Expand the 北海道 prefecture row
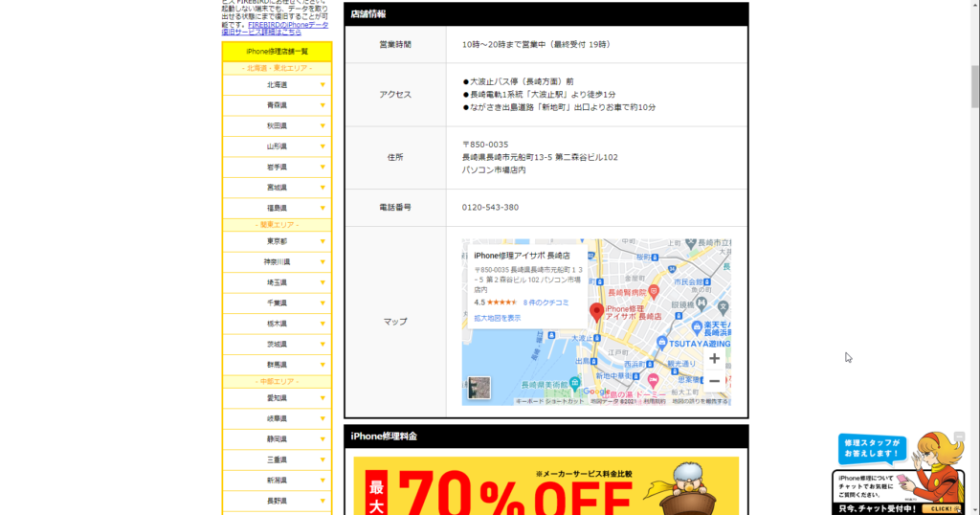This screenshot has height=515, width=980. [x=277, y=85]
